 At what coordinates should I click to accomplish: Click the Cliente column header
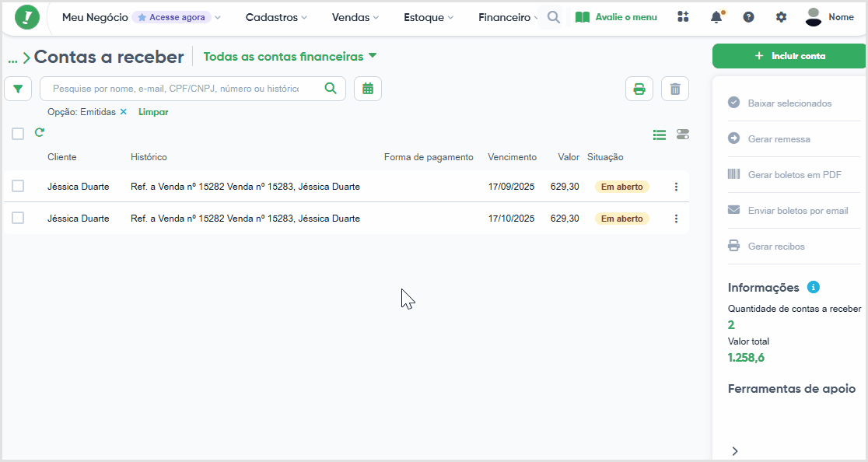point(62,157)
